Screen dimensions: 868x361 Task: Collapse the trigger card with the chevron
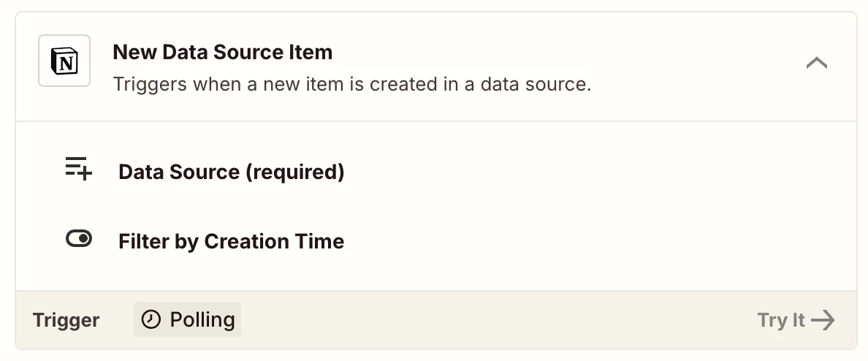click(816, 63)
